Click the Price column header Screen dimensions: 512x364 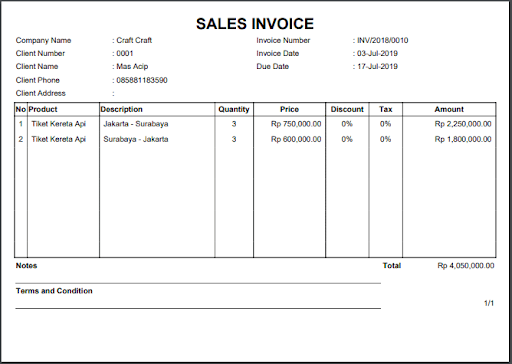(289, 109)
